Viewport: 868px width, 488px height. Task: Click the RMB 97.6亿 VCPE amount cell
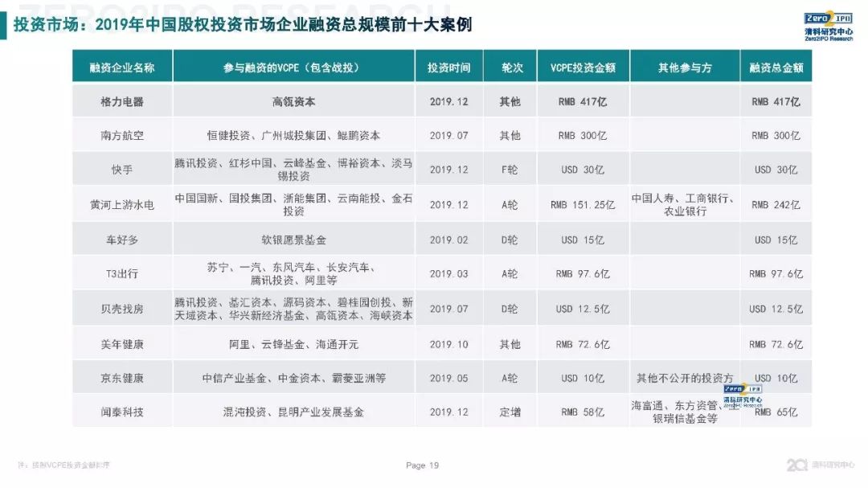(583, 273)
